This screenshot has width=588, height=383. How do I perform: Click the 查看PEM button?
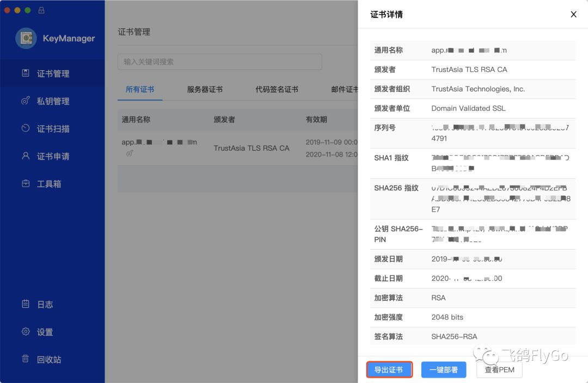tap(499, 369)
